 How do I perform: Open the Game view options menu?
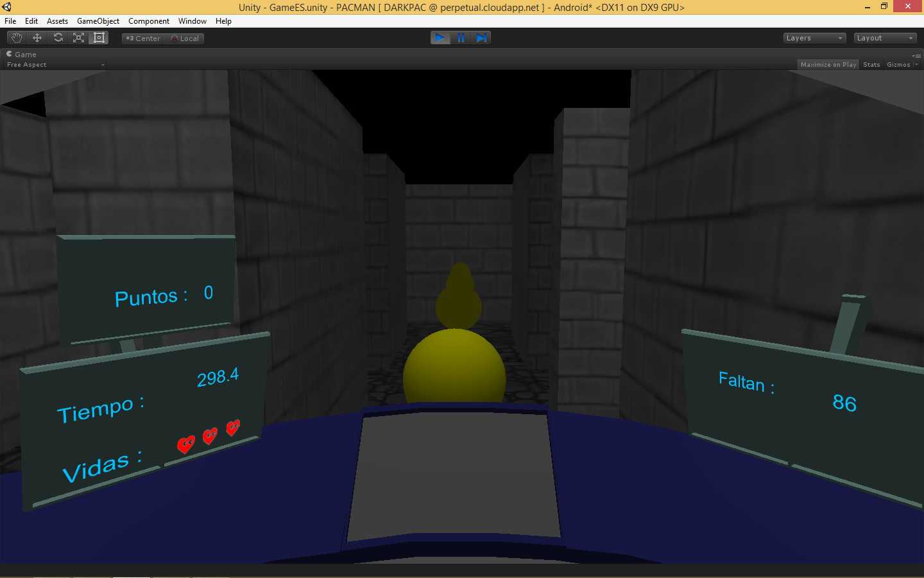(917, 56)
